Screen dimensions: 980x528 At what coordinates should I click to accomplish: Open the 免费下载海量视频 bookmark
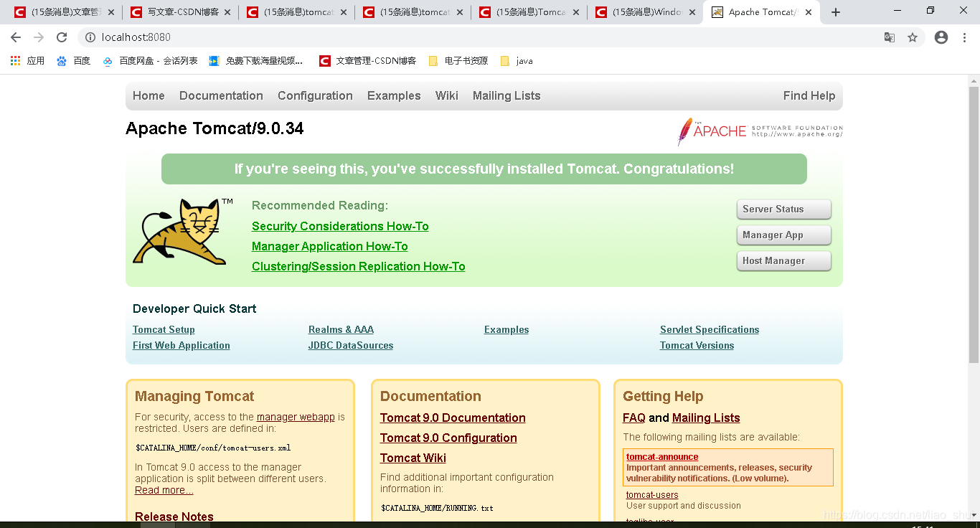coord(255,61)
